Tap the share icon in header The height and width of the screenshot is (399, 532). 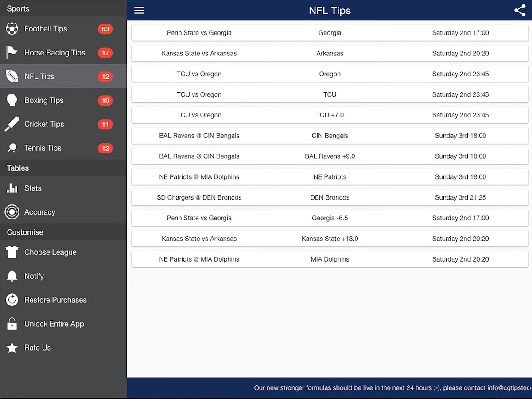coord(520,10)
